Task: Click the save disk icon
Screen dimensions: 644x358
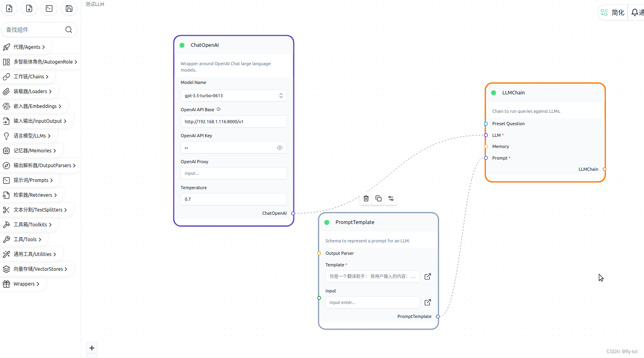Action: (69, 8)
